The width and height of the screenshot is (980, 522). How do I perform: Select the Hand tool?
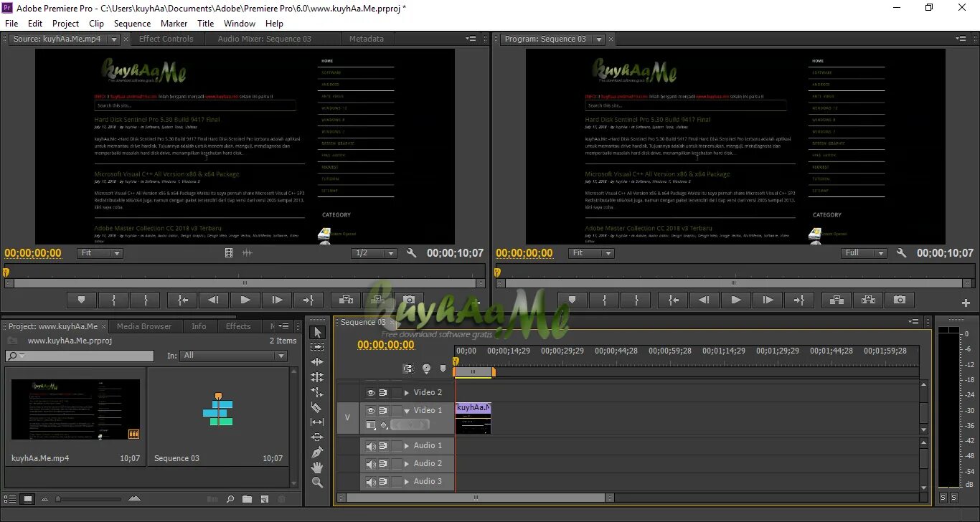(x=317, y=468)
